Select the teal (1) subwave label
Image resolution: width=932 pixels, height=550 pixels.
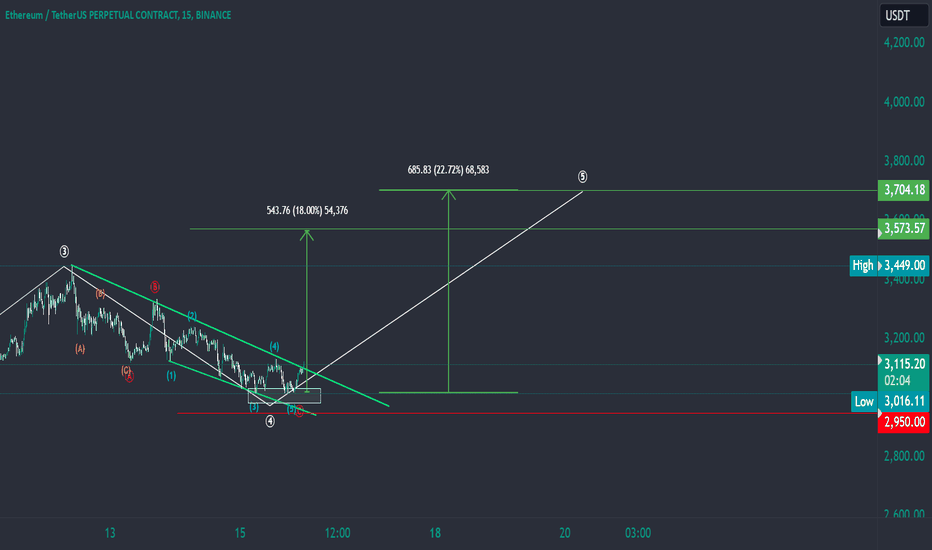click(x=171, y=375)
